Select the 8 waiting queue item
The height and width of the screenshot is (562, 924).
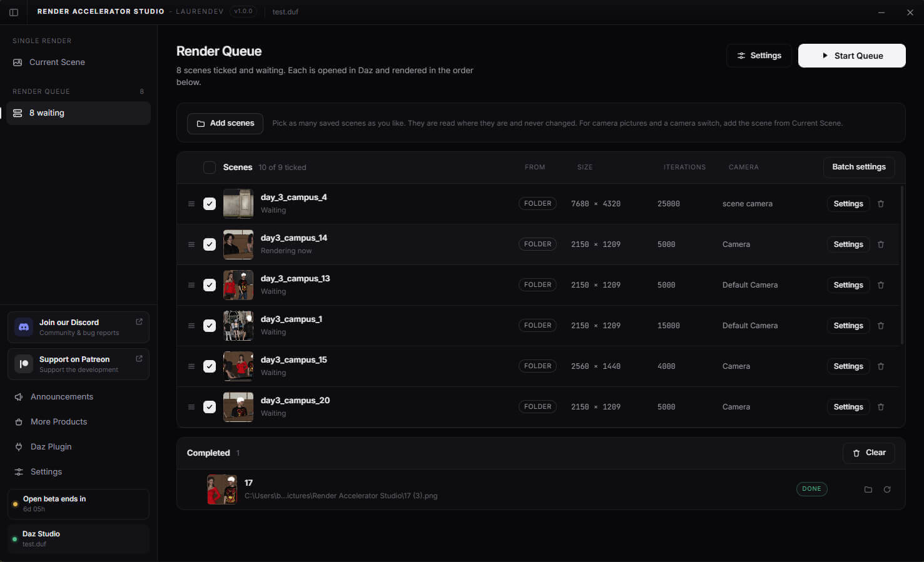[x=78, y=113]
